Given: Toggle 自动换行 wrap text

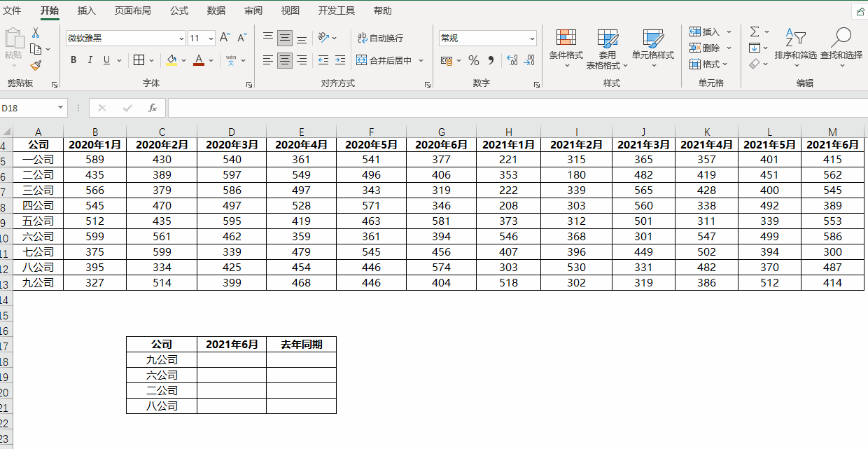Looking at the screenshot, I should 380,38.
